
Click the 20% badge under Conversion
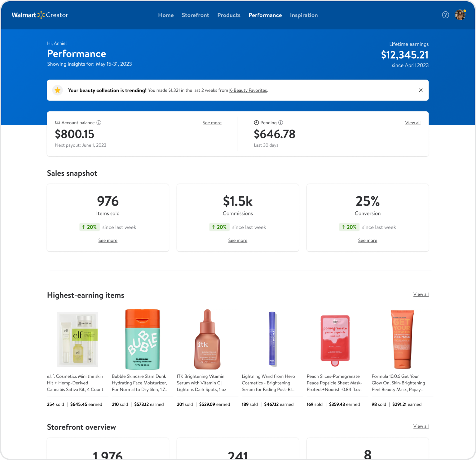pos(349,227)
